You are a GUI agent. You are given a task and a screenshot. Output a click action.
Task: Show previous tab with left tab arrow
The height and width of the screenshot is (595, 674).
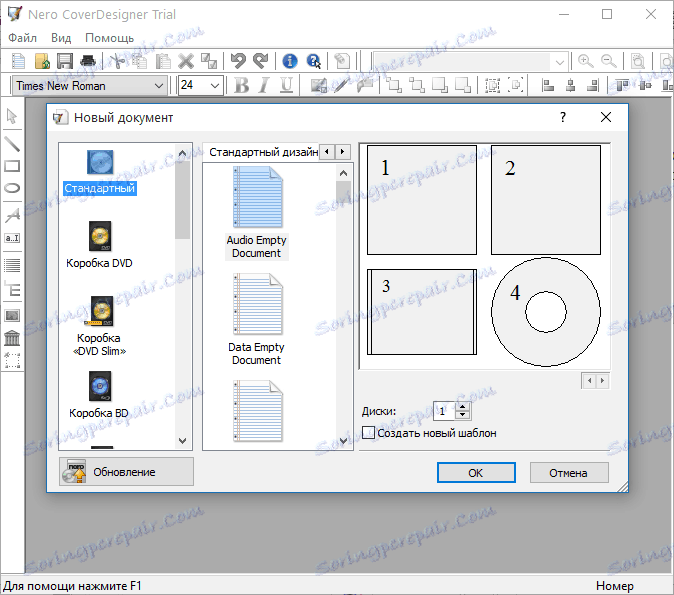327,152
